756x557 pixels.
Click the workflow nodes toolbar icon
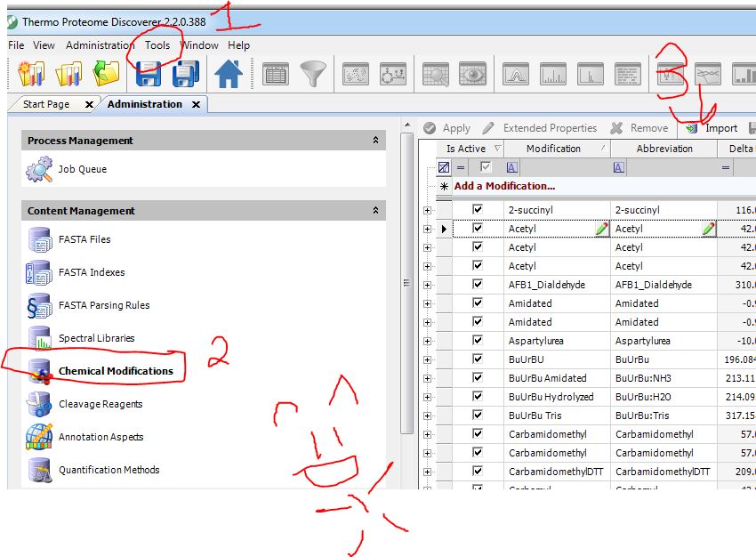click(393, 74)
